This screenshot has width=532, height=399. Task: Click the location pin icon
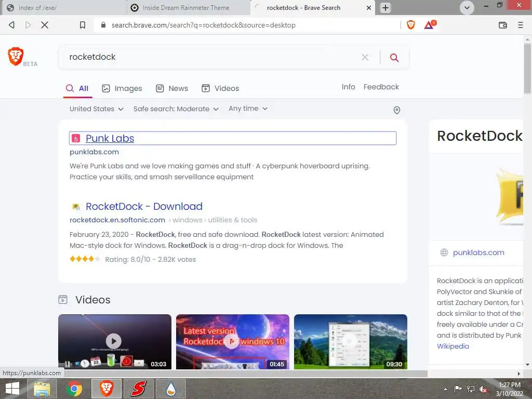tap(396, 110)
